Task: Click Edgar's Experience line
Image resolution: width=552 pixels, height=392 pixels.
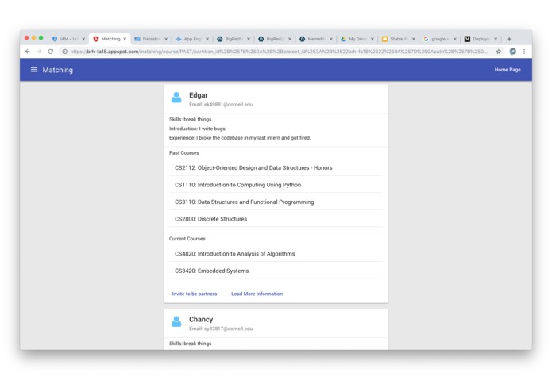Action: point(240,138)
